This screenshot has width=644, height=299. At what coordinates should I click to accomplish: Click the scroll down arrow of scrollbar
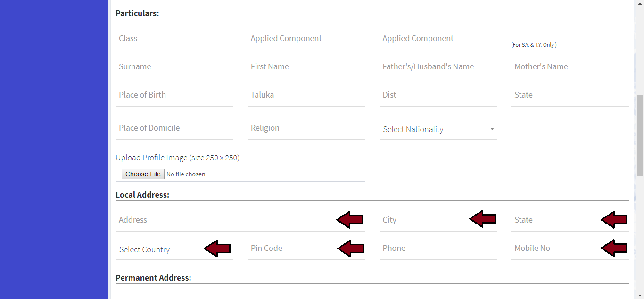pos(640,295)
